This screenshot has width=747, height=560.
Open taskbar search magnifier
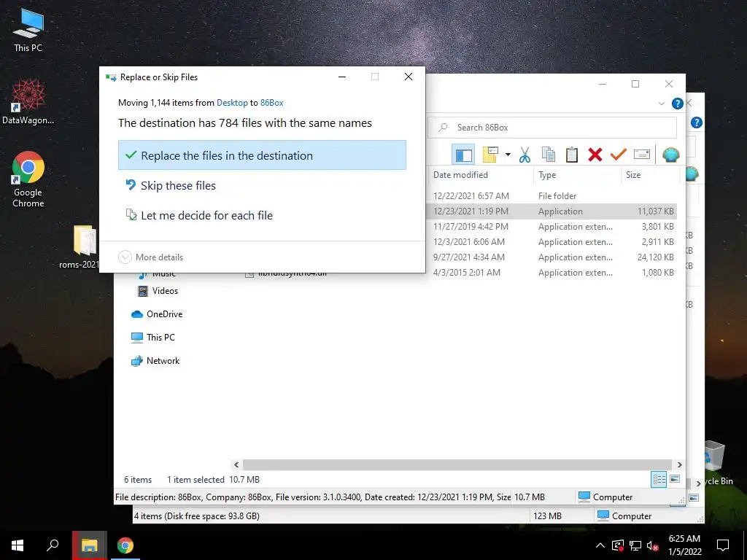pos(53,545)
